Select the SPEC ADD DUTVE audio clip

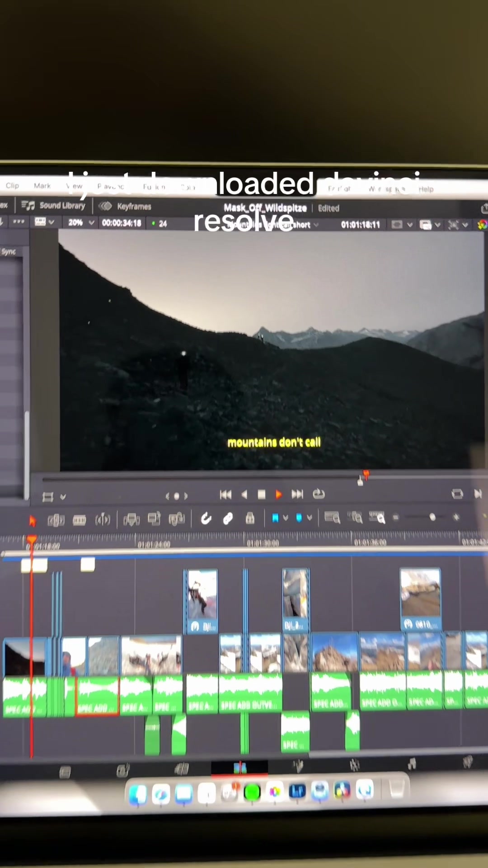point(250,693)
